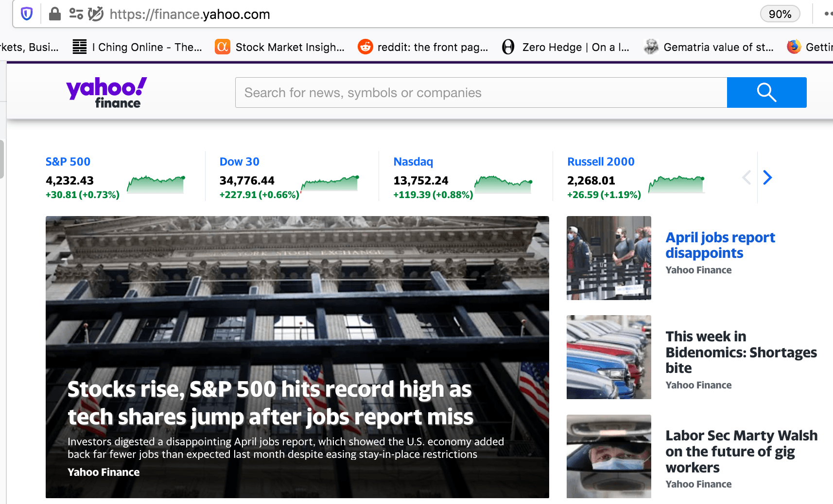Click the search for news or symbols field

pyautogui.click(x=481, y=92)
